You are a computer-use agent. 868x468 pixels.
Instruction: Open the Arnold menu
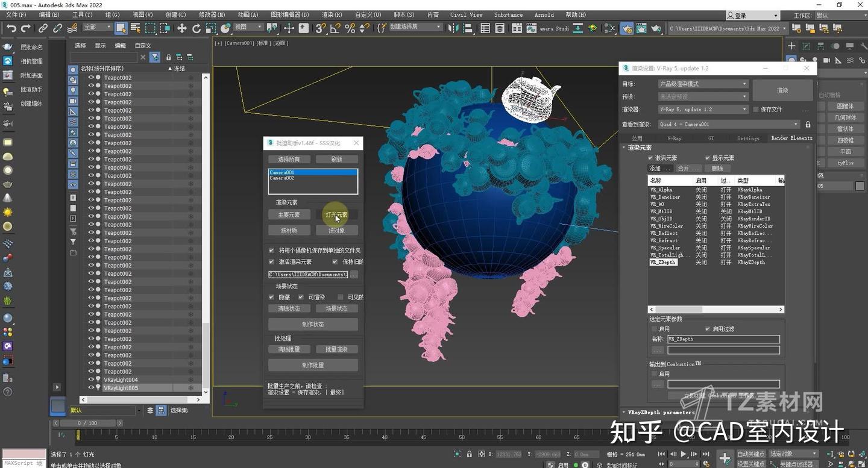point(544,14)
